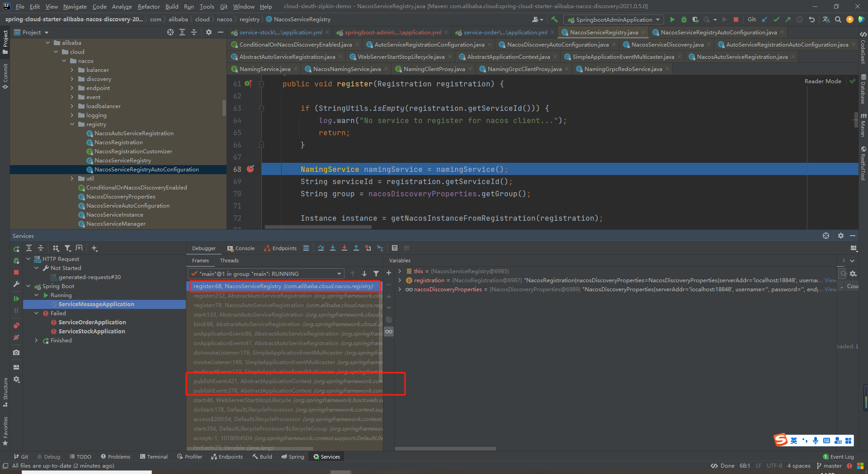Stop the process with the red square in the top toolbar
Screen dimensions: 868x474
(x=736, y=19)
